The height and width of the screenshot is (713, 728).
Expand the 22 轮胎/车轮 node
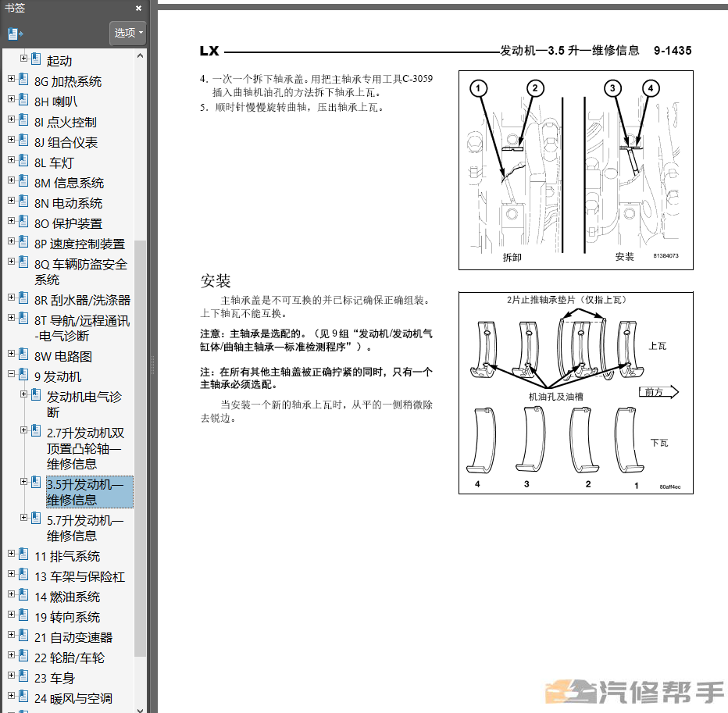click(11, 655)
